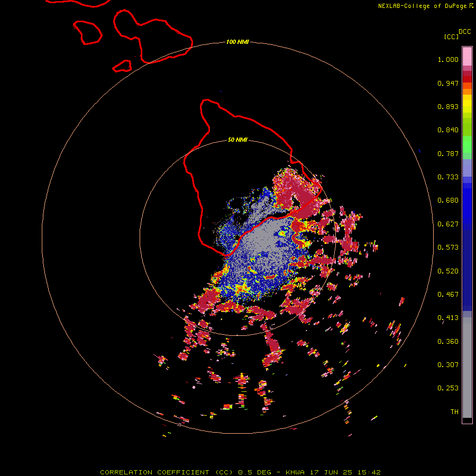476x476 pixels.
Task: Click the 0.787 scale value
Action: point(448,153)
